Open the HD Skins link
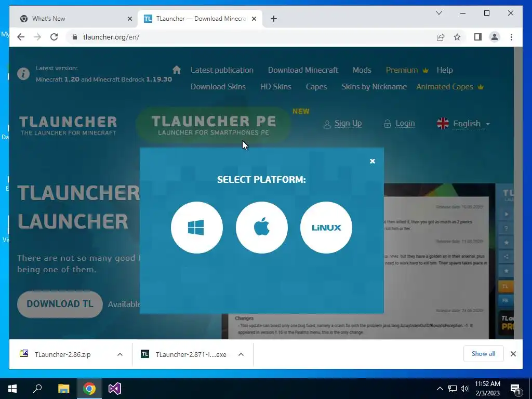Screen dimensions: 532x399 [x=275, y=87]
